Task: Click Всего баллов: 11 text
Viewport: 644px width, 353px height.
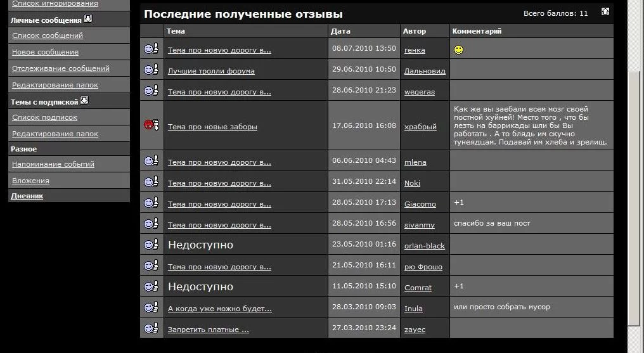Action: coord(556,13)
